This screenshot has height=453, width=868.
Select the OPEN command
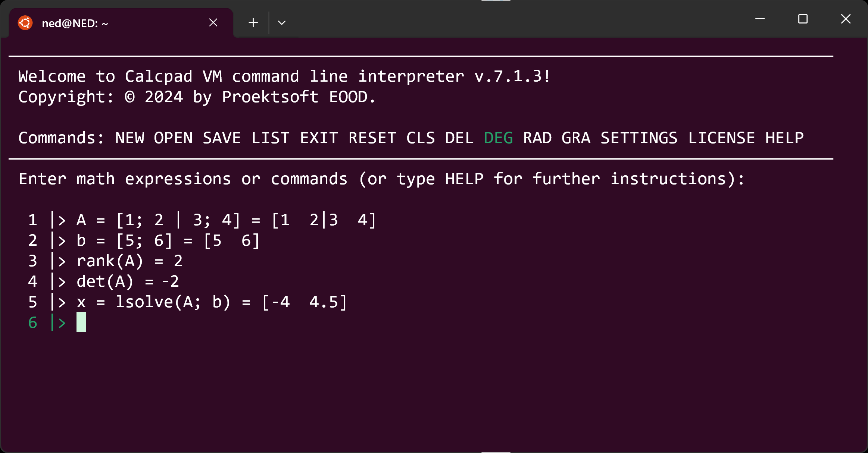coord(172,138)
